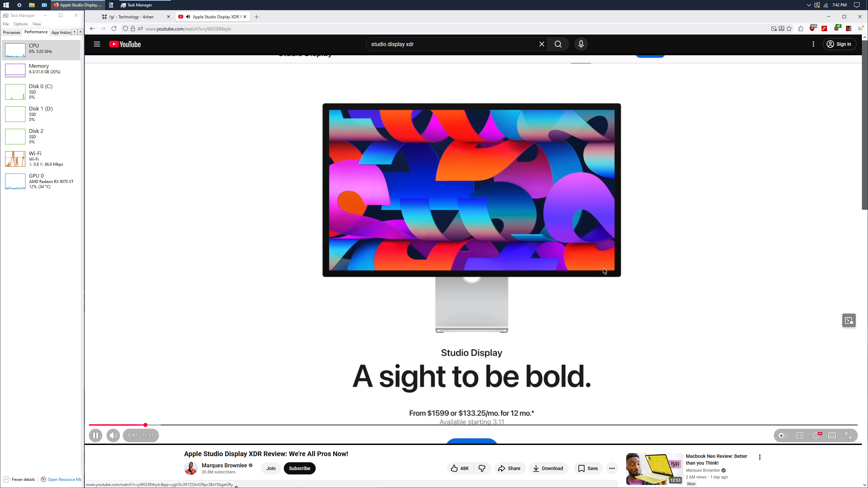
Task: Pause the YouTube video playback
Action: coord(96,435)
